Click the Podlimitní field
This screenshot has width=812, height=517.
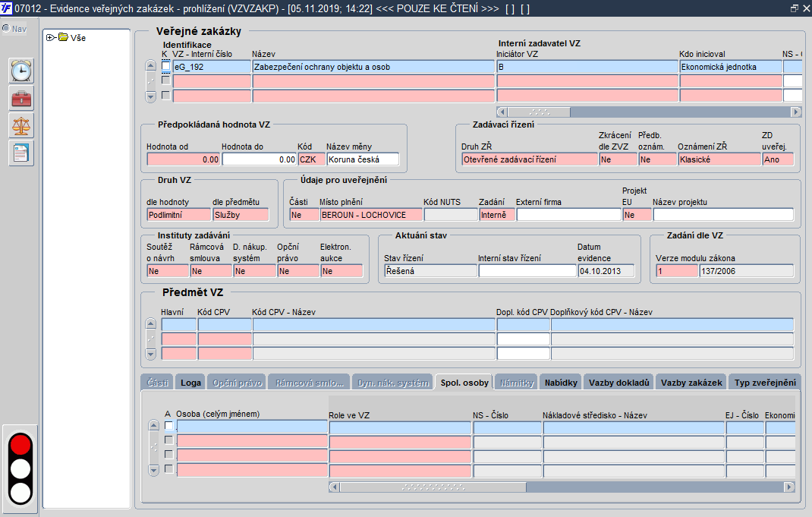click(x=178, y=215)
